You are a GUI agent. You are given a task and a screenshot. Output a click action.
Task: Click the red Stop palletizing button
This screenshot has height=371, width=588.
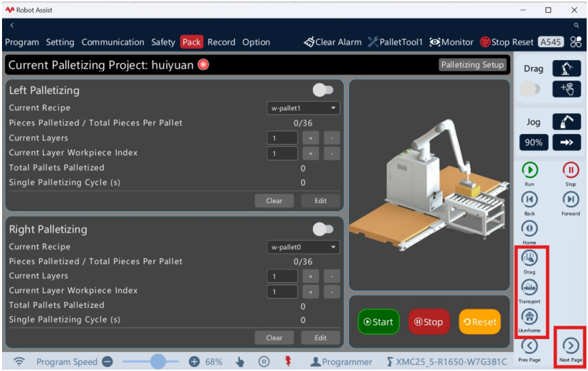point(429,322)
